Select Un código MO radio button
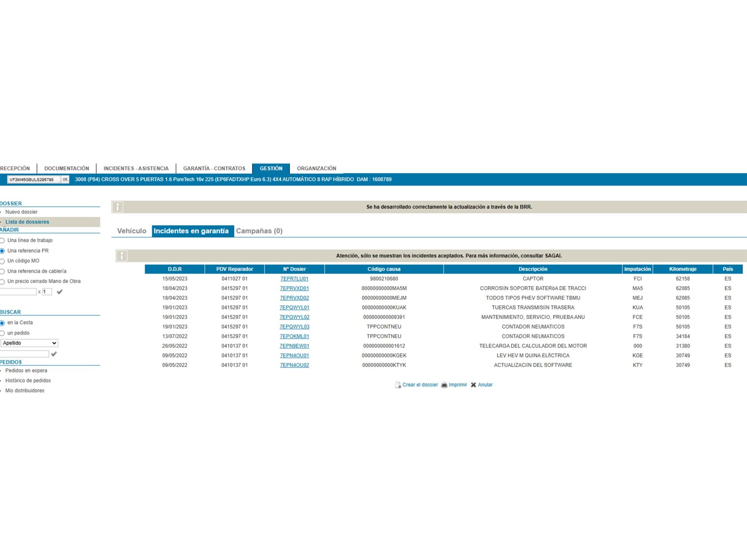This screenshot has height=560, width=747. (x=2, y=261)
